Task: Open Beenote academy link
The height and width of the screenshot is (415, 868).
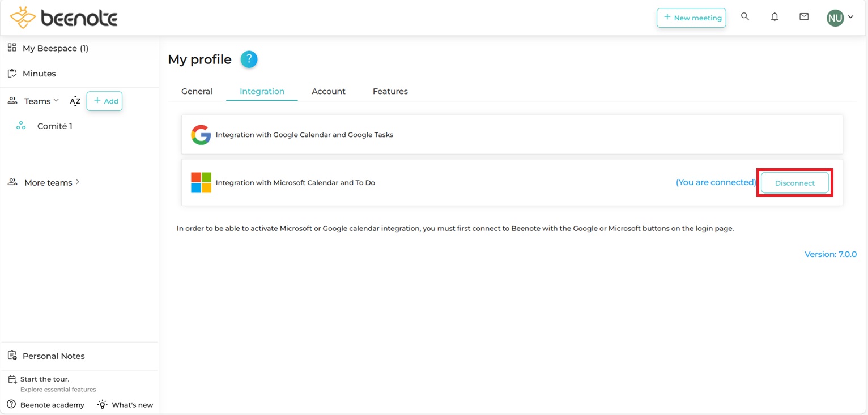Action: click(x=52, y=405)
